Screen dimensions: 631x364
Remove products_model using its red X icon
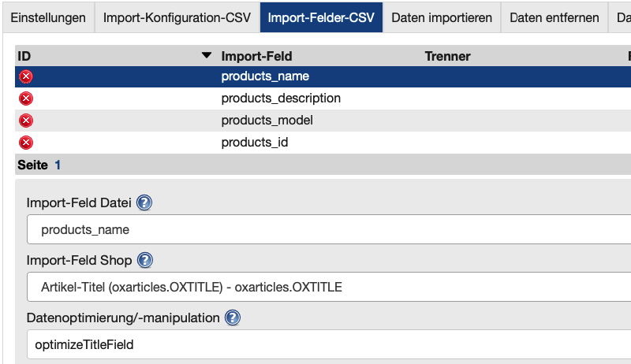(x=26, y=121)
